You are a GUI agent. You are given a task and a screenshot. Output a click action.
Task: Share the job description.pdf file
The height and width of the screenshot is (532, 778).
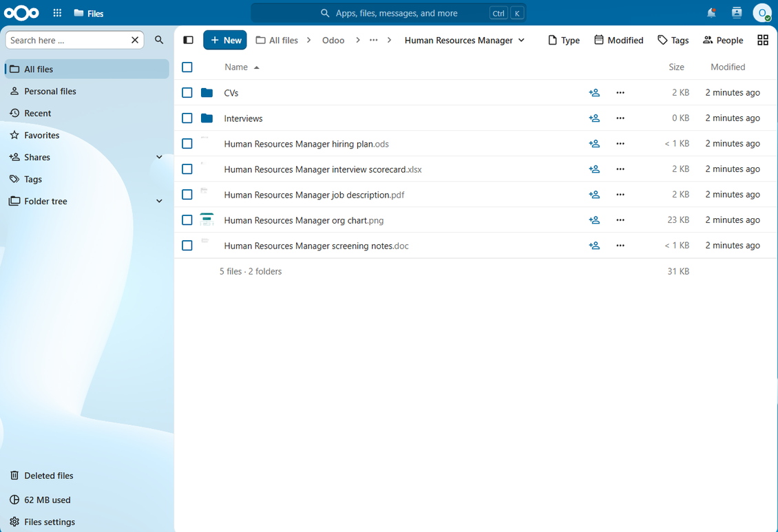coord(594,194)
